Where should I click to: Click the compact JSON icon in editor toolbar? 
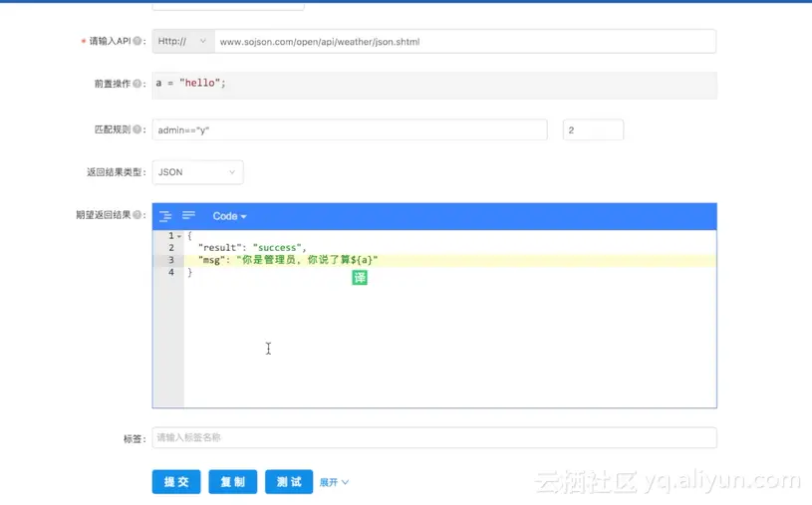point(188,215)
